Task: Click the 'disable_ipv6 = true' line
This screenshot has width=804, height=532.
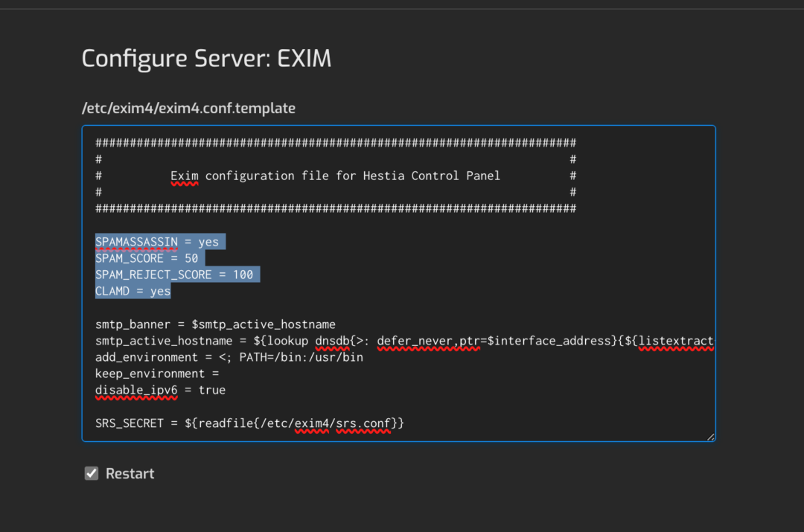Action: [x=161, y=390]
